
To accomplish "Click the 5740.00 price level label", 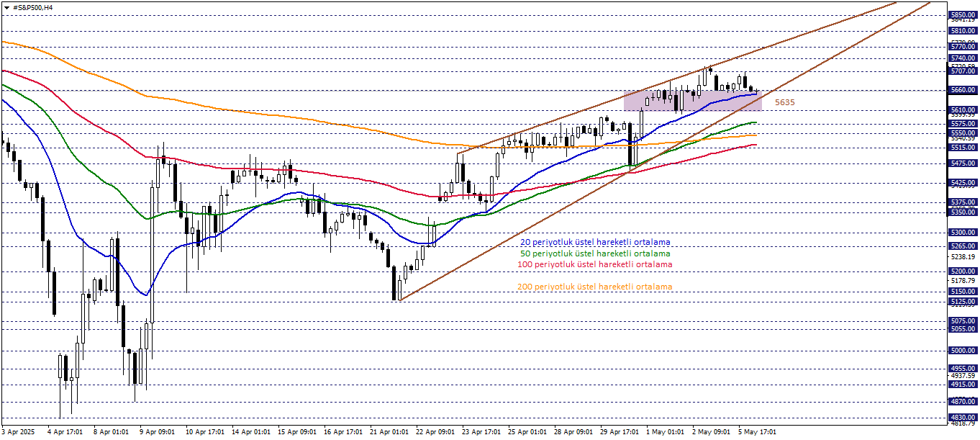I will coord(963,58).
